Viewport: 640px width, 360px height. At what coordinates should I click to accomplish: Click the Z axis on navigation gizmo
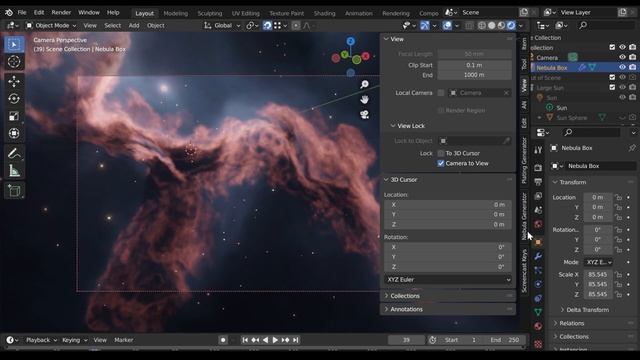(351, 41)
